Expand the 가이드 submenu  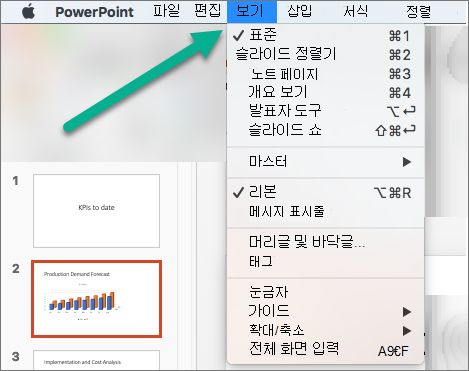tap(326, 311)
